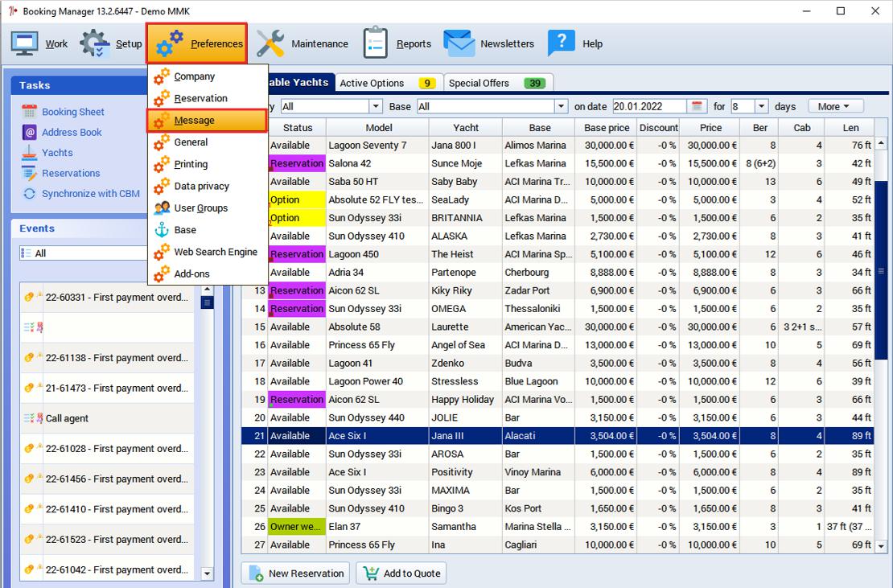Sort by Model column header
This screenshot has height=588, width=893.
tap(379, 128)
